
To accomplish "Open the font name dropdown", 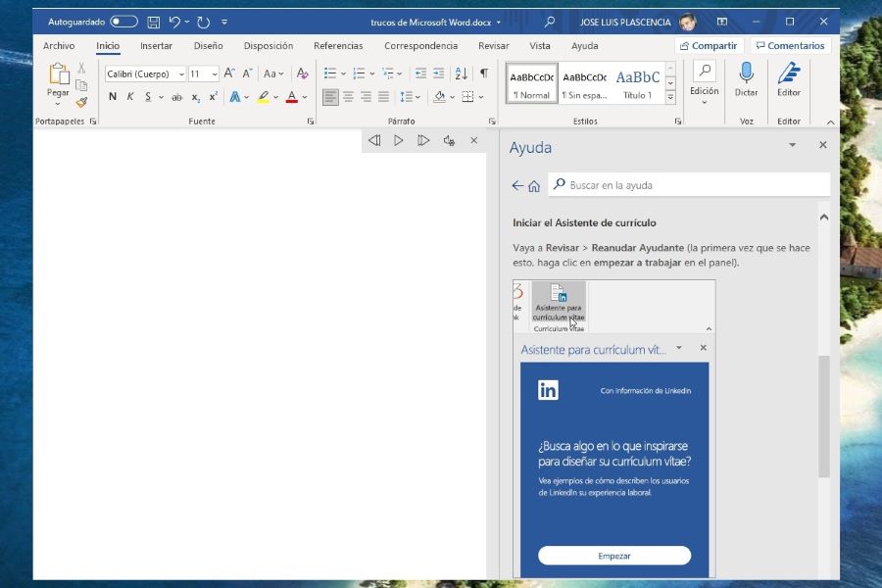I will tap(179, 73).
